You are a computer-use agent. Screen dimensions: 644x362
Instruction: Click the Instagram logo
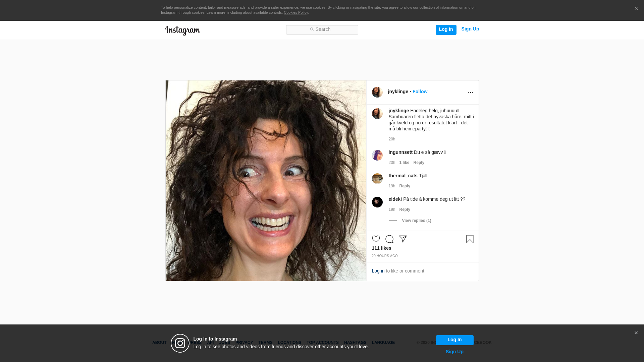(182, 31)
